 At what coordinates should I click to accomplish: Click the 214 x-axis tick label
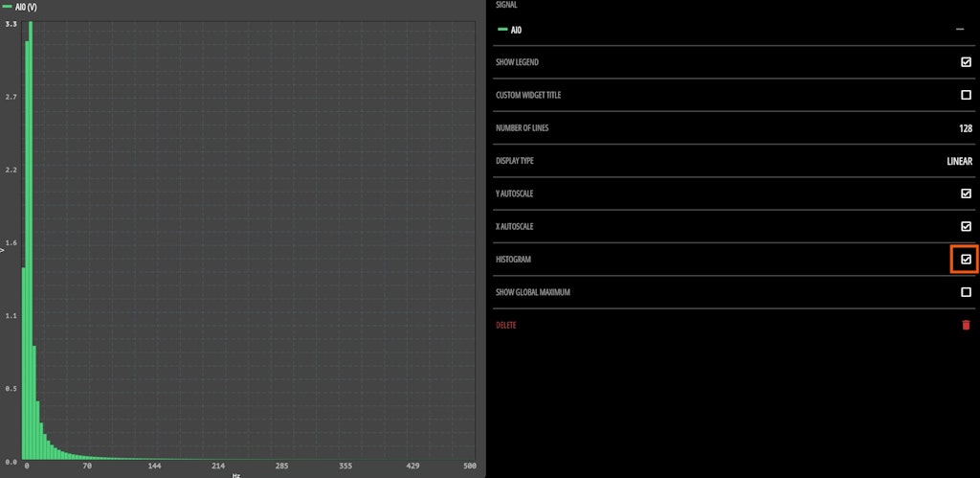pos(218,467)
